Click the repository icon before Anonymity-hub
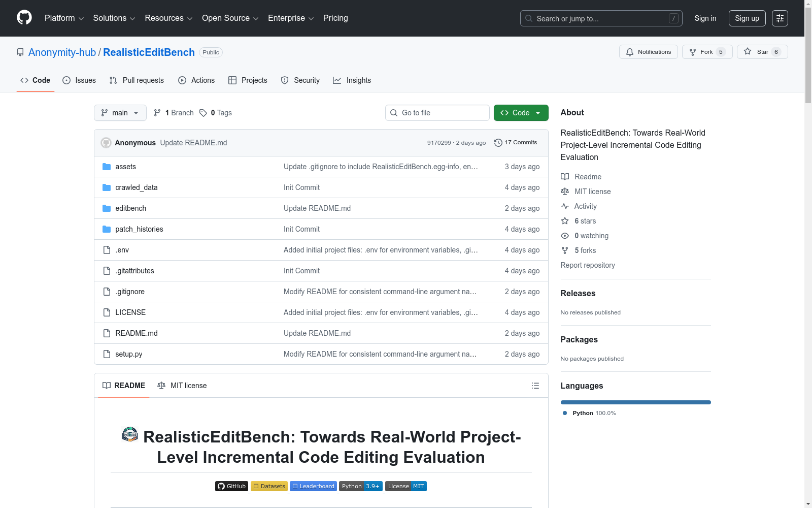The width and height of the screenshot is (812, 508). pyautogui.click(x=20, y=52)
